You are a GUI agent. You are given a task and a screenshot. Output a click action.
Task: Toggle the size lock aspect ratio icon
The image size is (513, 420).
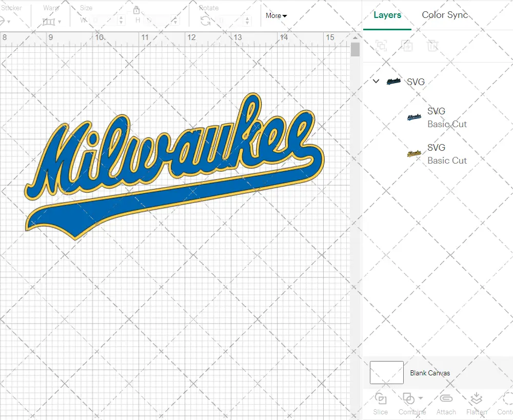pos(136,10)
